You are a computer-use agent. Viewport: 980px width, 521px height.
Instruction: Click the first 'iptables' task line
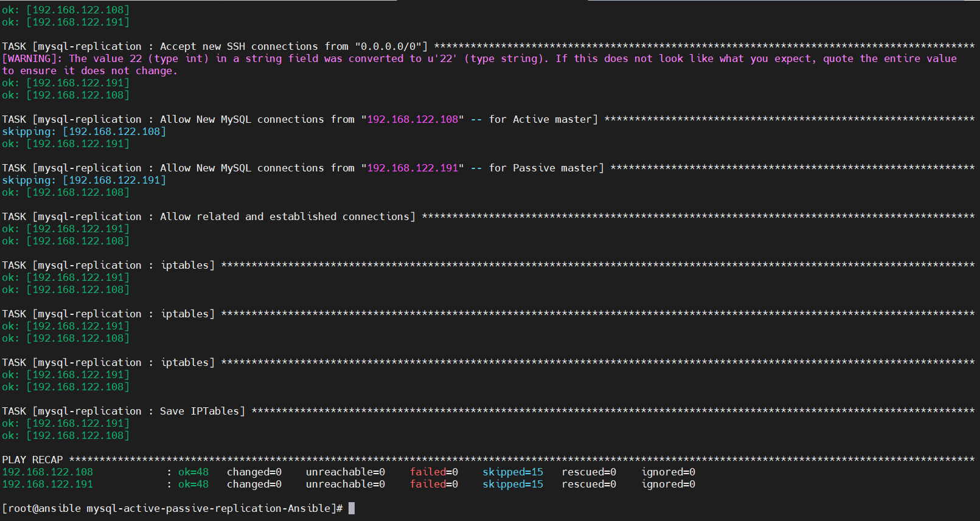(x=488, y=265)
